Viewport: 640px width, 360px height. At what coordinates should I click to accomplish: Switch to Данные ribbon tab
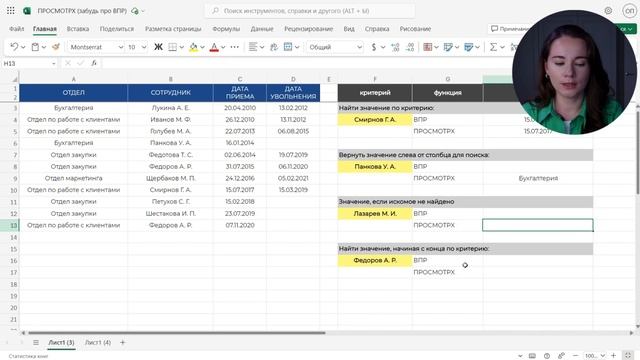tap(262, 29)
